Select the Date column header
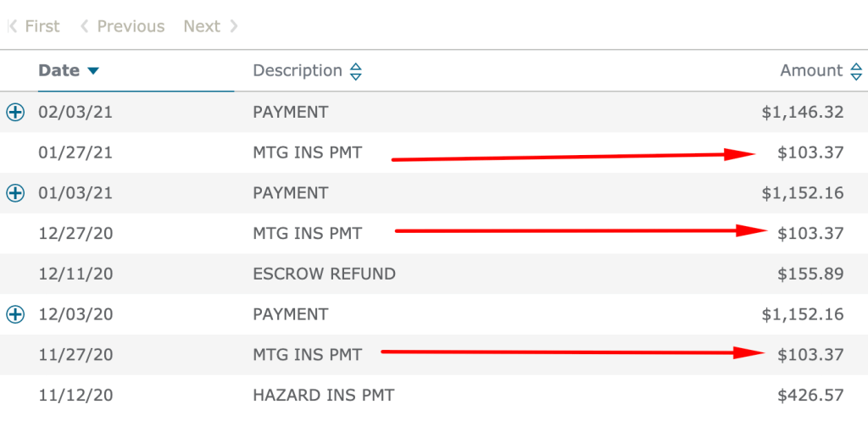 tap(59, 71)
